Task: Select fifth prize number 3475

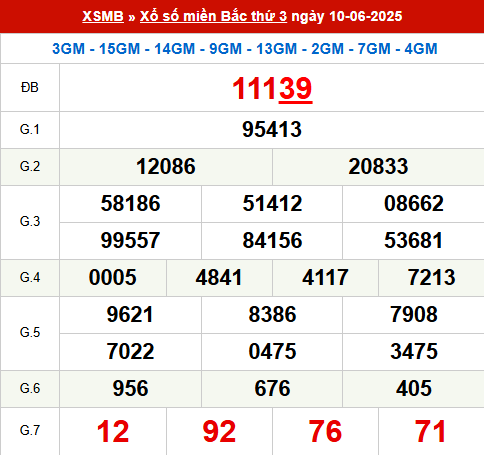Action: coord(414,351)
